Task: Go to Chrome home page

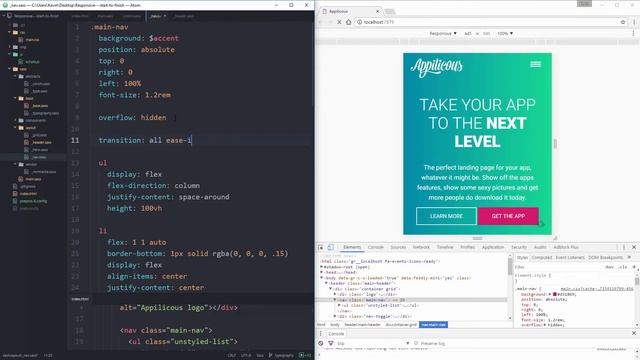Action: click(x=349, y=22)
